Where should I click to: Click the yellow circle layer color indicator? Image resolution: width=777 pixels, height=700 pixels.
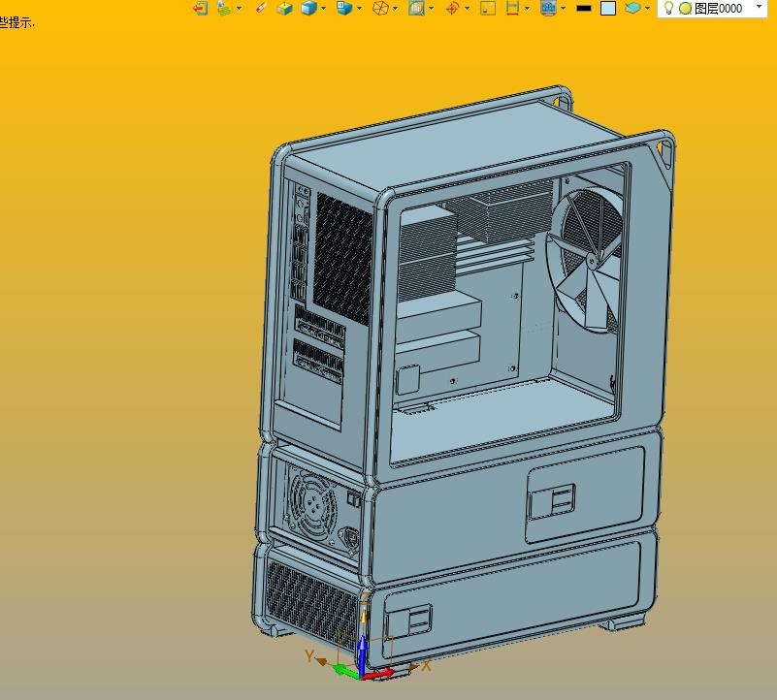[685, 9]
